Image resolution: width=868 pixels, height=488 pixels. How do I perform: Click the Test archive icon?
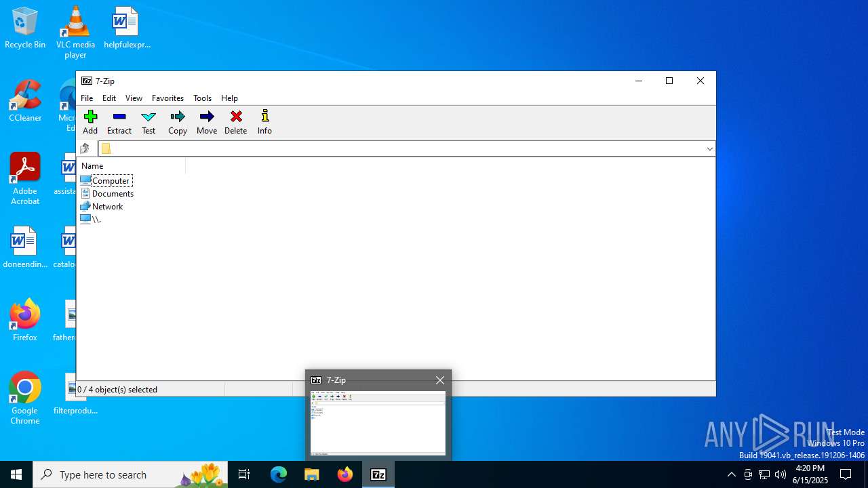tap(149, 123)
